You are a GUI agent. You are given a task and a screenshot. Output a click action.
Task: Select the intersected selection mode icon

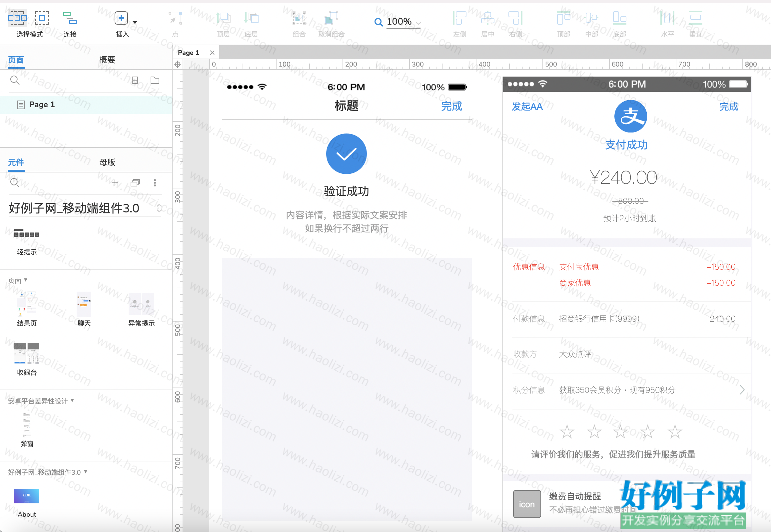tap(17, 18)
